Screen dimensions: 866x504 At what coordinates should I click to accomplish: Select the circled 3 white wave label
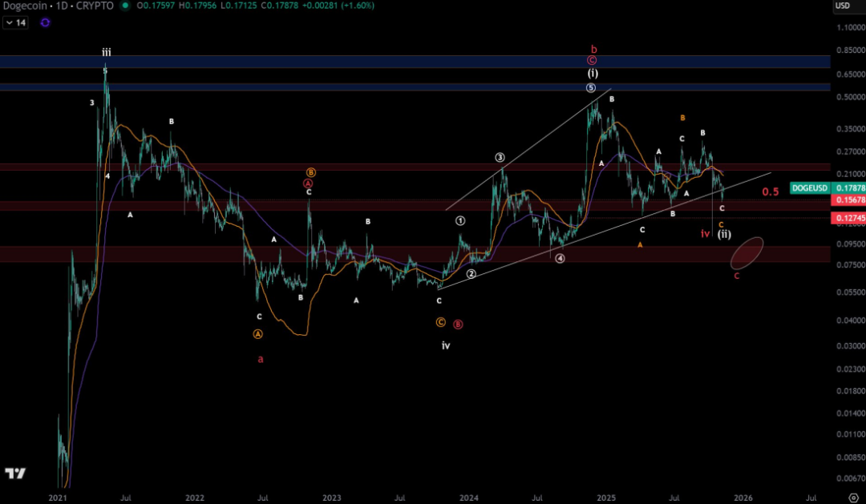(x=500, y=158)
